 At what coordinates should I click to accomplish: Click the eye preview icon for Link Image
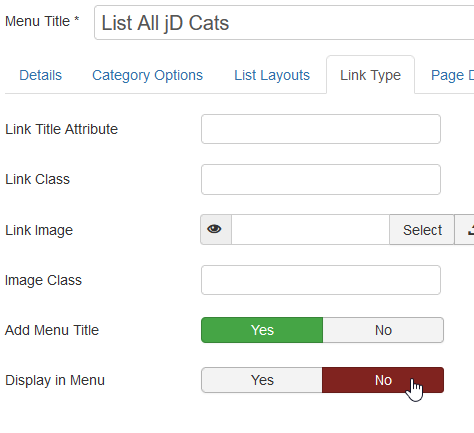click(214, 229)
